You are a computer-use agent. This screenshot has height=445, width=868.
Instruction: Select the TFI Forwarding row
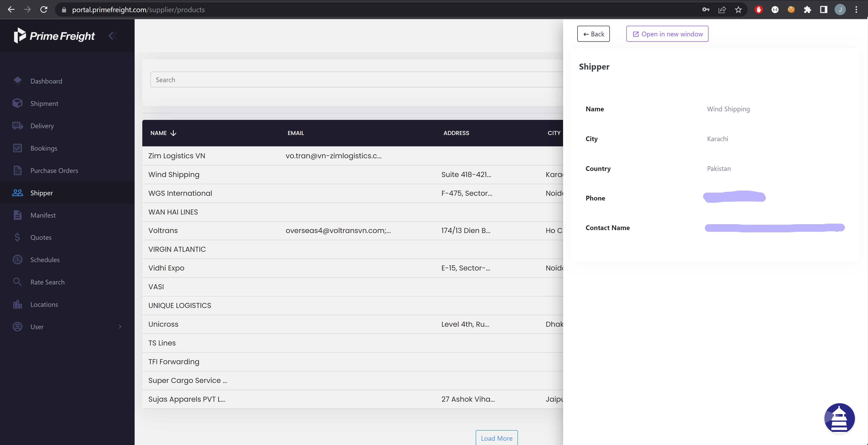click(352, 361)
